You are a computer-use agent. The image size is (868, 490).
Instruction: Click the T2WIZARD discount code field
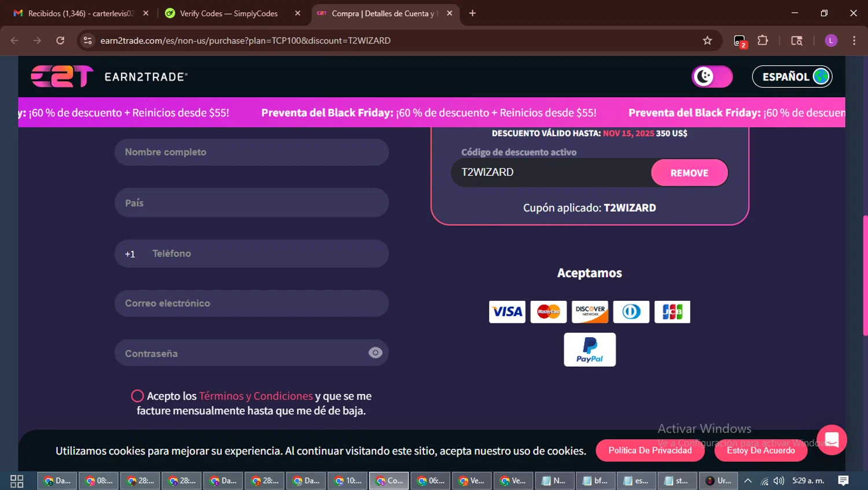point(551,172)
